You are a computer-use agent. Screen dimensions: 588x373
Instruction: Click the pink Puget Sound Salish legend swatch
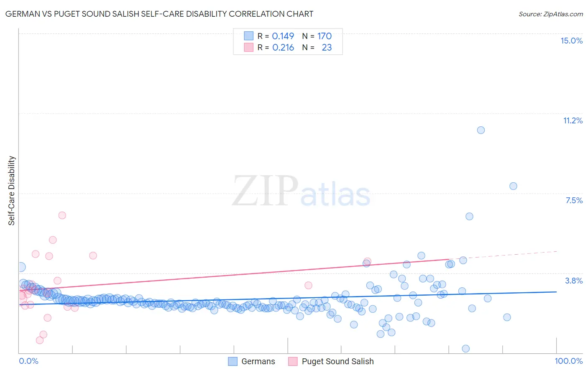[x=293, y=361]
